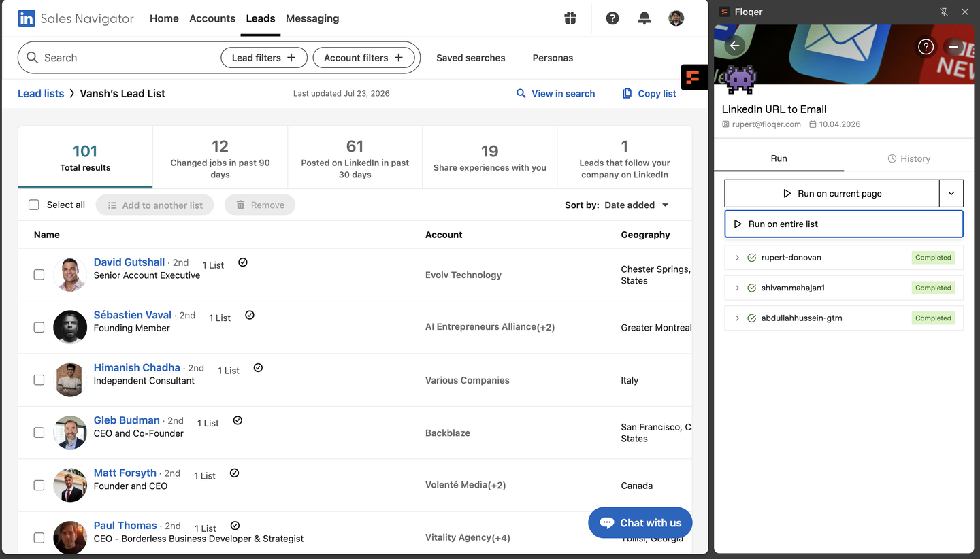Click verified badge next to Himanish Chadha
Viewport: 980px width, 559px height.
tap(258, 367)
